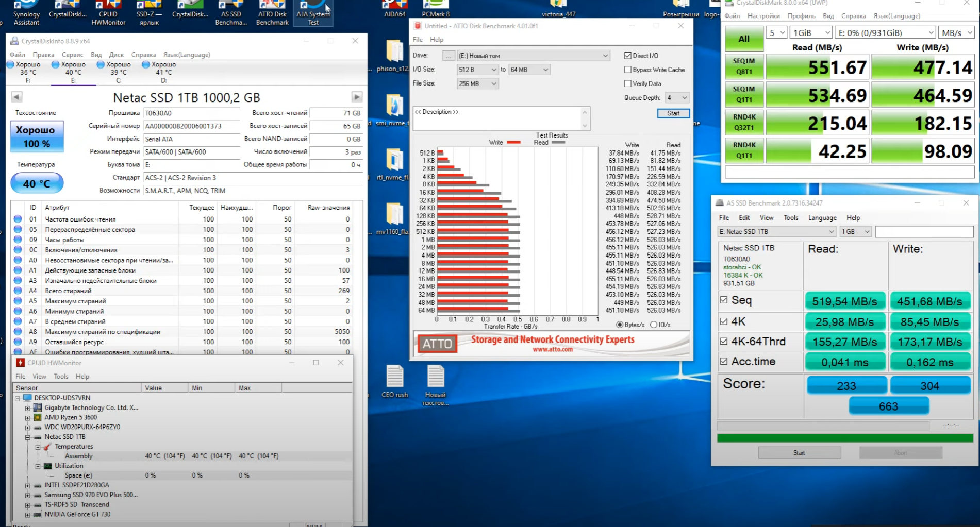Image resolution: width=980 pixels, height=527 pixels.
Task: Open SSD-Z shortcut on desktop
Action: point(149,13)
